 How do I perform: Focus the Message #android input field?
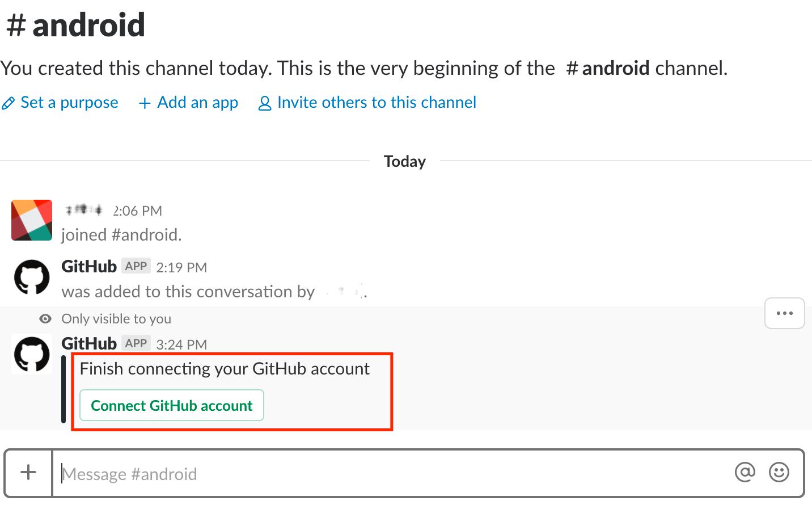pyautogui.click(x=391, y=474)
